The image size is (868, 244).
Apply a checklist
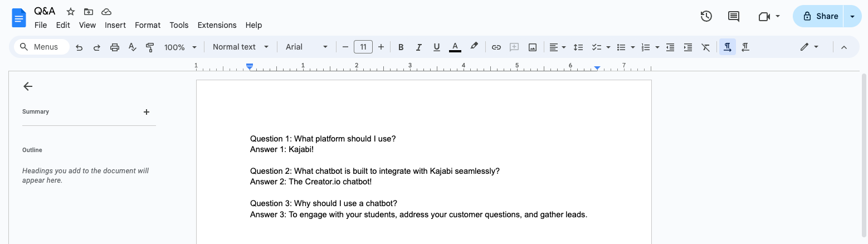click(x=596, y=47)
